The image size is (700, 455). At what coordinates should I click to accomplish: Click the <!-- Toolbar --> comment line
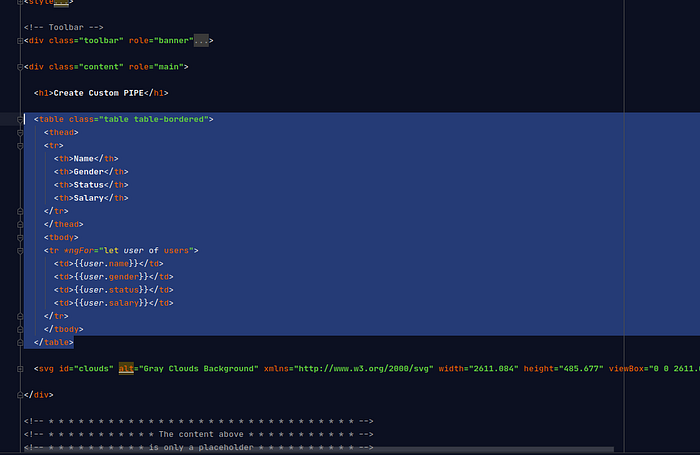click(x=64, y=27)
